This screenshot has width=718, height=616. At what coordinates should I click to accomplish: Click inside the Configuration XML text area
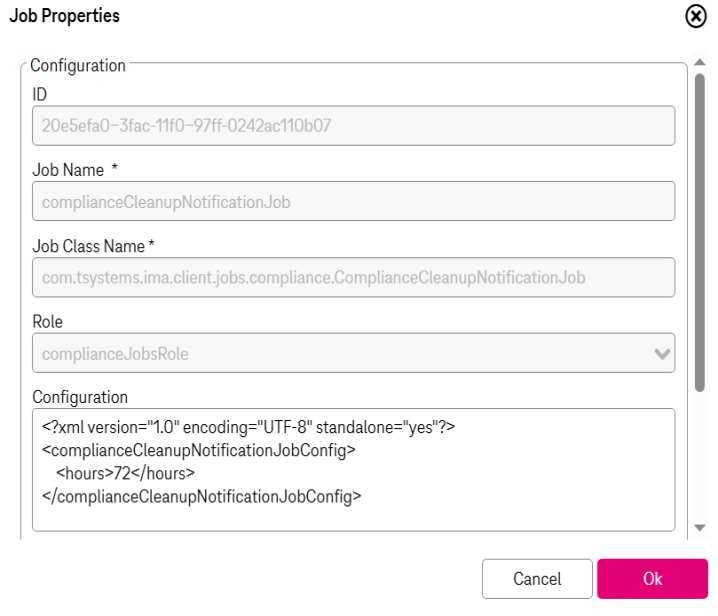[354, 470]
